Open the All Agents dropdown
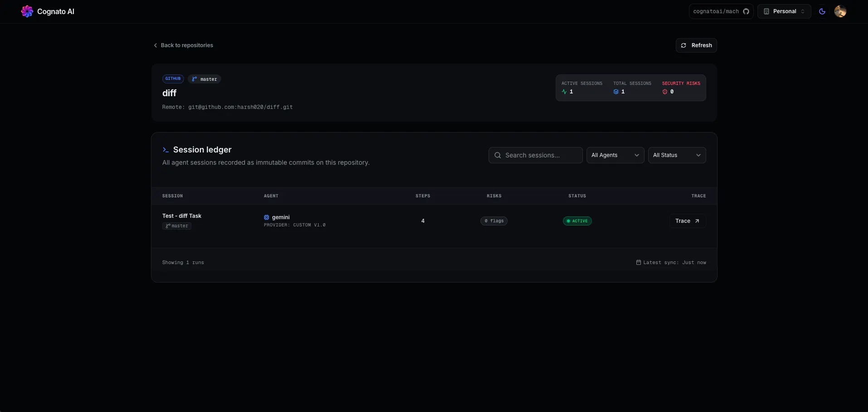This screenshot has width=868, height=412. [615, 155]
